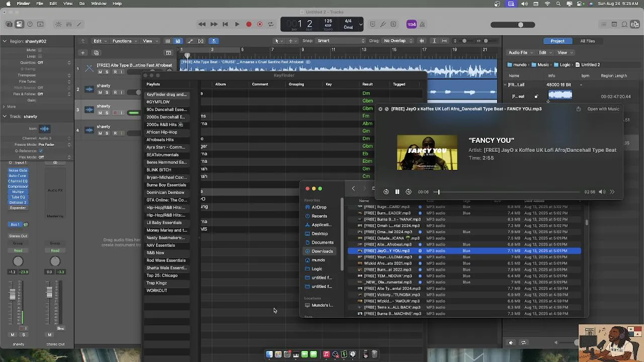
Task: Toggle the Q-Reference checkbox
Action: click(x=40, y=151)
